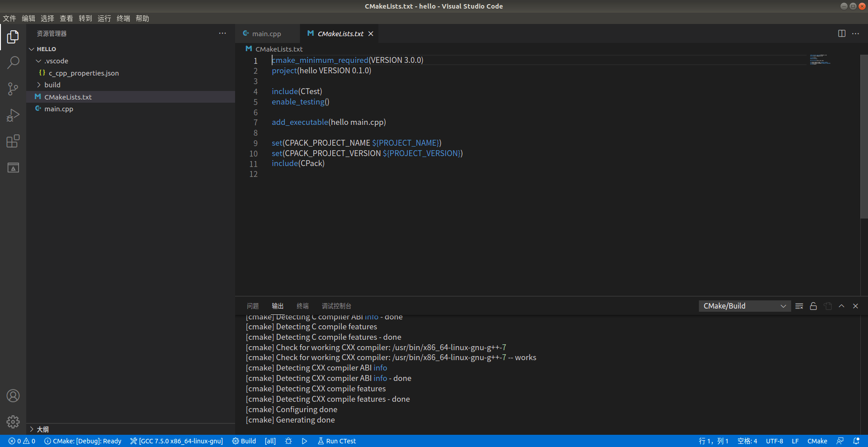Viewport: 868px width, 447px height.
Task: Open c_cpp_properties.json file
Action: point(131,73)
